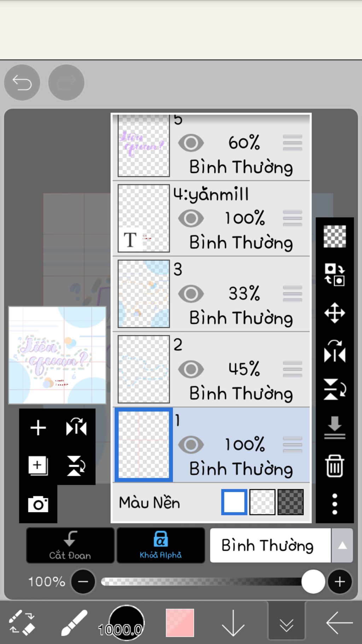
Task: Hide layer 2 using eye icon
Action: (x=191, y=369)
